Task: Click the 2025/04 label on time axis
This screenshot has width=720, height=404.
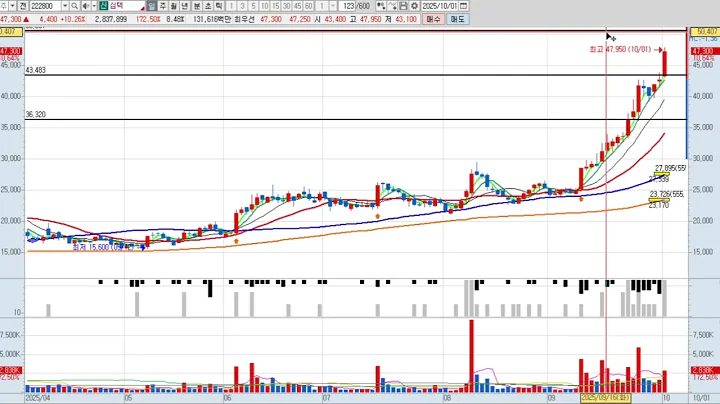Action: (x=38, y=398)
